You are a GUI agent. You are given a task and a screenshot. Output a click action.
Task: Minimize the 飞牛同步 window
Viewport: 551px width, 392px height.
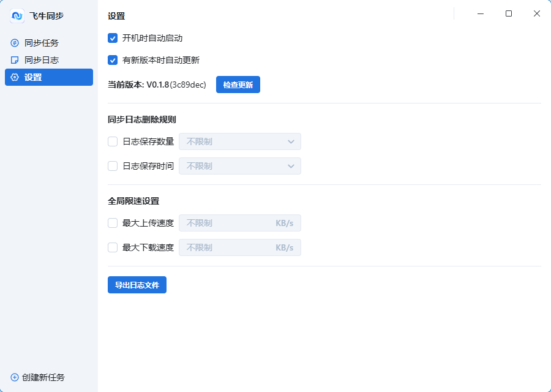[x=481, y=13]
